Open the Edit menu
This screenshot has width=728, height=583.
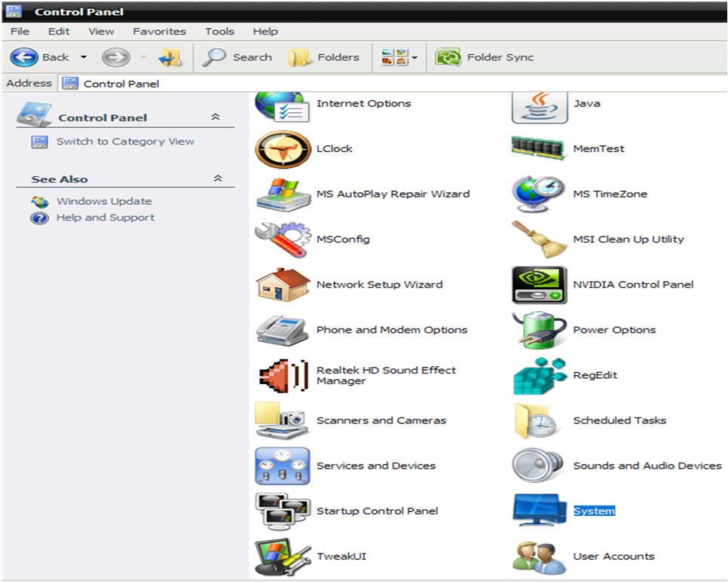(x=59, y=32)
